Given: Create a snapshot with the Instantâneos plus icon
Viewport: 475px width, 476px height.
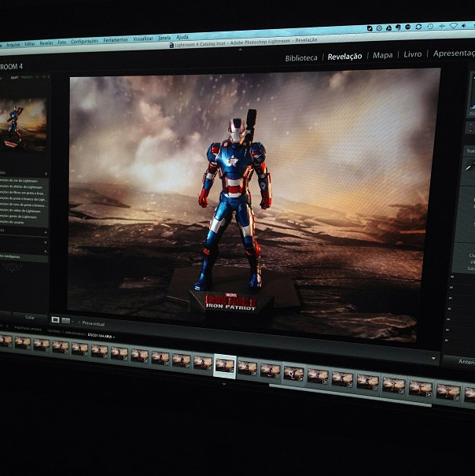Looking at the screenshot, I should coord(46,233).
